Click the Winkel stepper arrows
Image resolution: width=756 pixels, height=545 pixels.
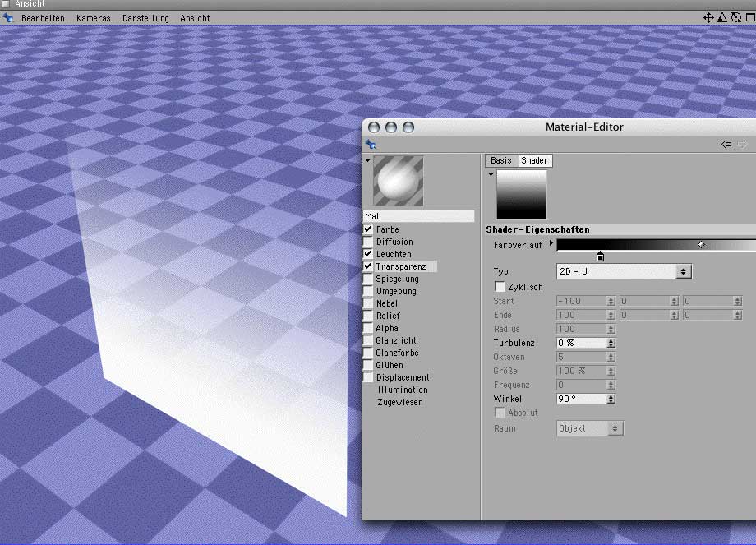611,399
